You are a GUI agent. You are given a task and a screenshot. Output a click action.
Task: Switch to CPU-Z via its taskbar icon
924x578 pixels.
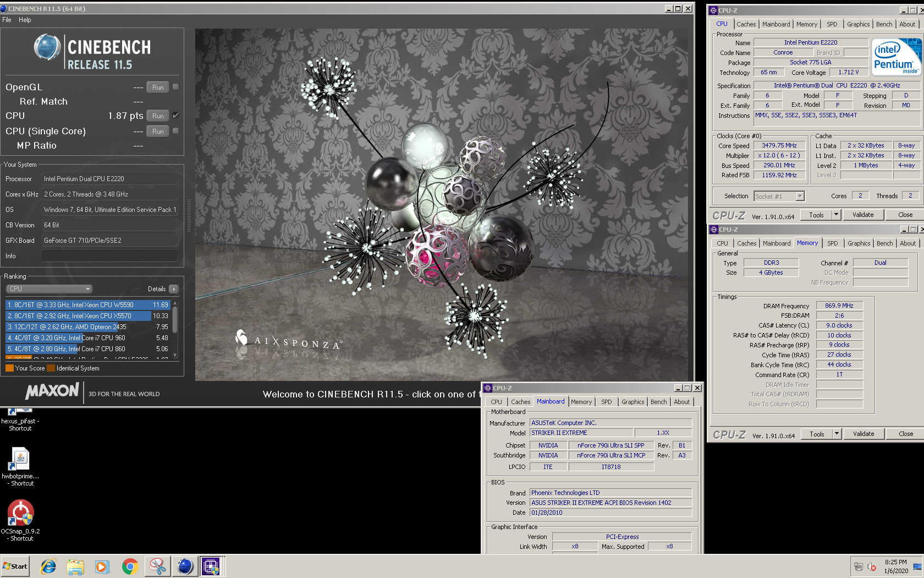point(211,566)
